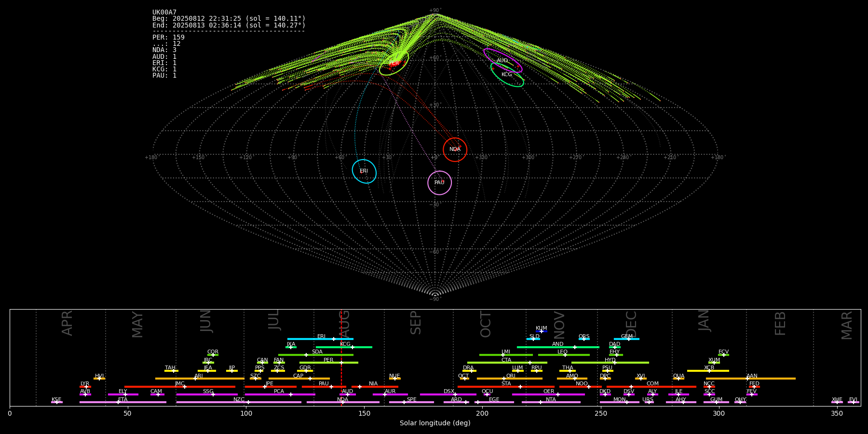
Task: Click the XCB shower bar in the timeline
Action: (708, 371)
